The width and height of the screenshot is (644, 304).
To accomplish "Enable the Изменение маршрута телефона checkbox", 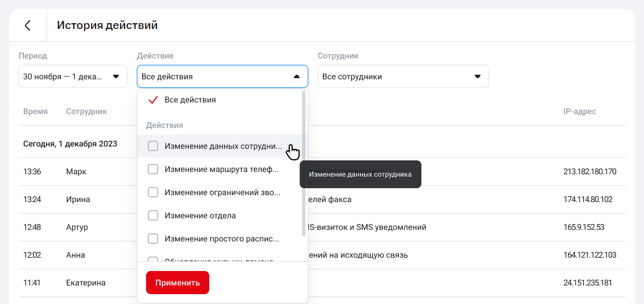I will point(153,169).
